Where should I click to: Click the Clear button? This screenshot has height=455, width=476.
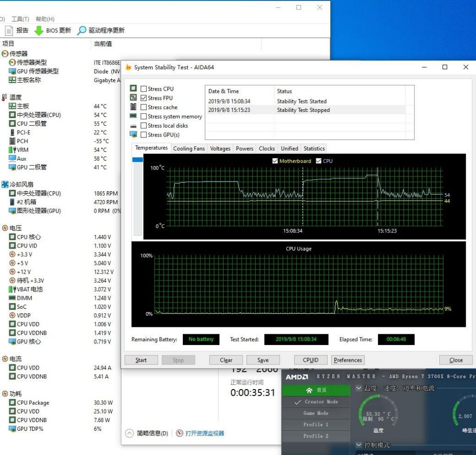(x=225, y=360)
